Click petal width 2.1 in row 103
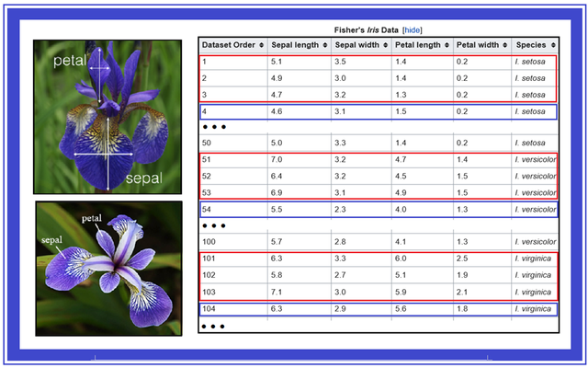The image size is (588, 368). (x=462, y=293)
